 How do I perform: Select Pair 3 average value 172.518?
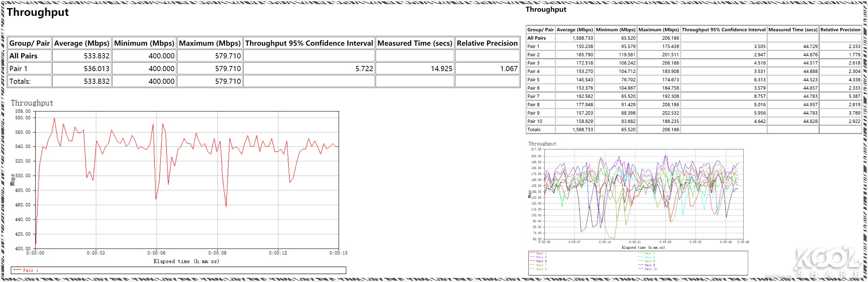(585, 63)
